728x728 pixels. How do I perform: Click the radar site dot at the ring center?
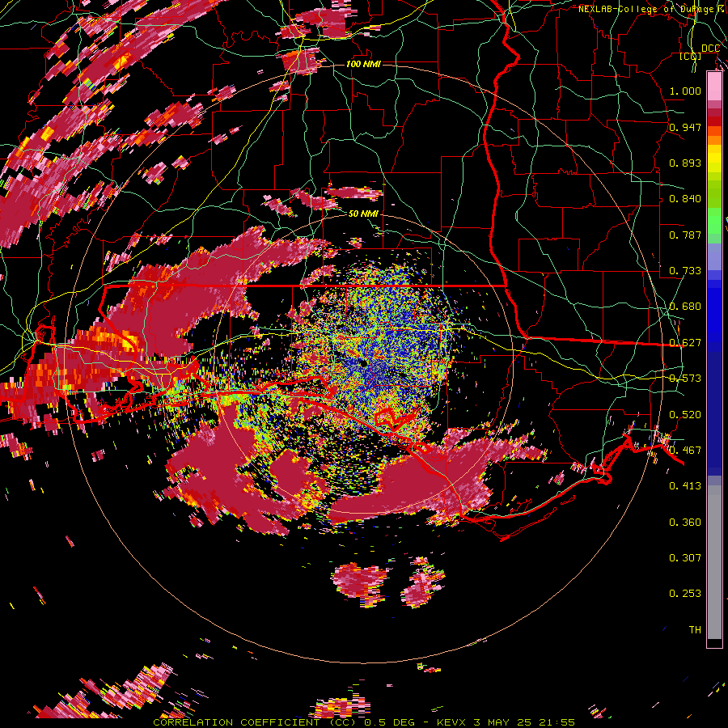363,363
